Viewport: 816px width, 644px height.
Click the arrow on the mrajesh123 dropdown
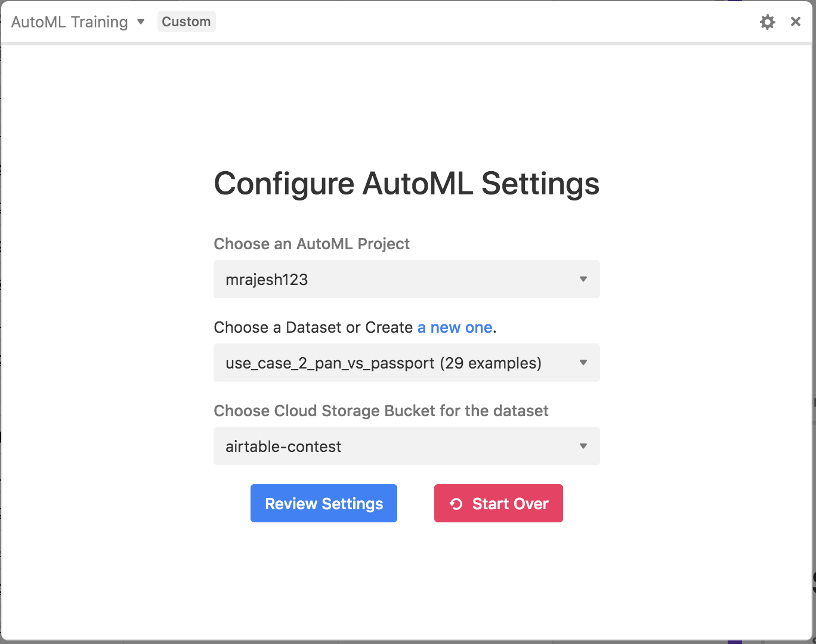point(583,279)
